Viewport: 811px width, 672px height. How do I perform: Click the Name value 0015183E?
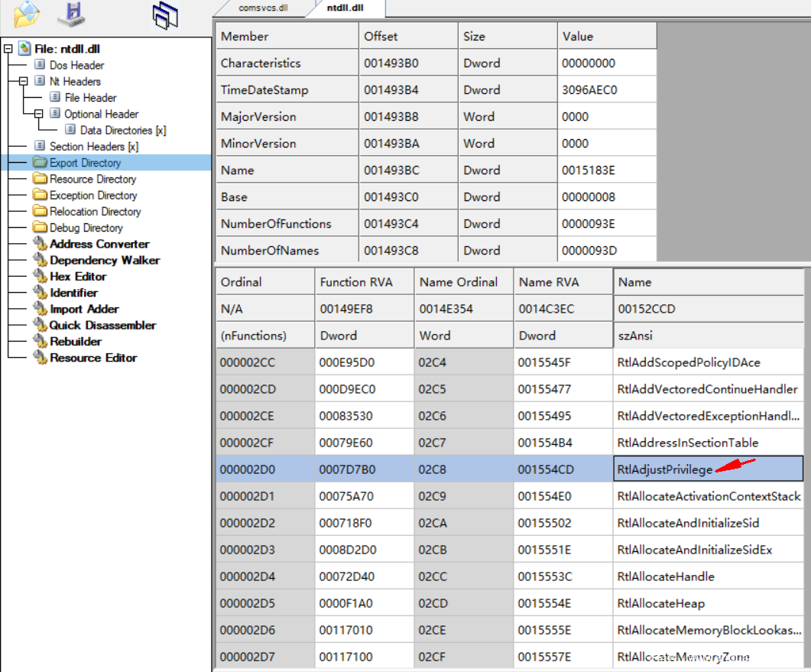pos(607,170)
